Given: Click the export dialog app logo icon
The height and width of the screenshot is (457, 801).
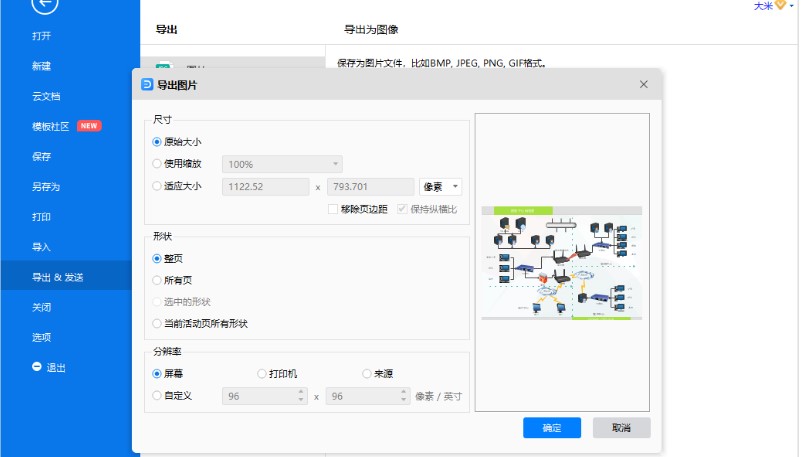Looking at the screenshot, I should click(x=147, y=84).
